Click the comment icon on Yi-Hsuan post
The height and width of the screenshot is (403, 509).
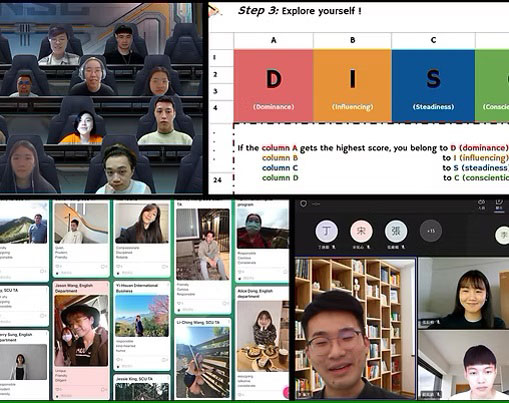[164, 360]
